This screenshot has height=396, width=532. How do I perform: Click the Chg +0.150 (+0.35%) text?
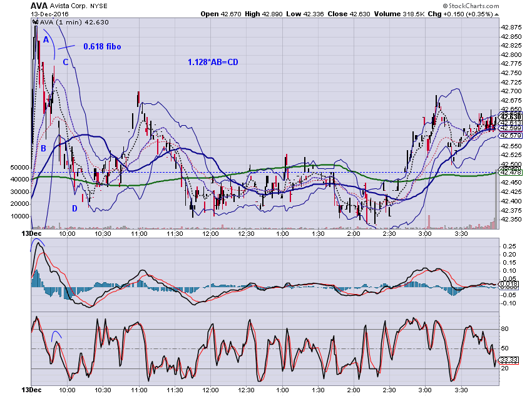pos(460,14)
